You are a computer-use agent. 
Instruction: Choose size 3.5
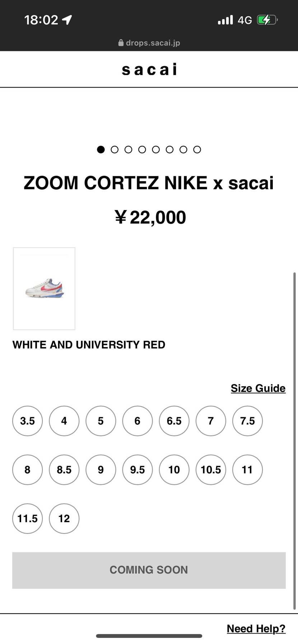coord(27,421)
